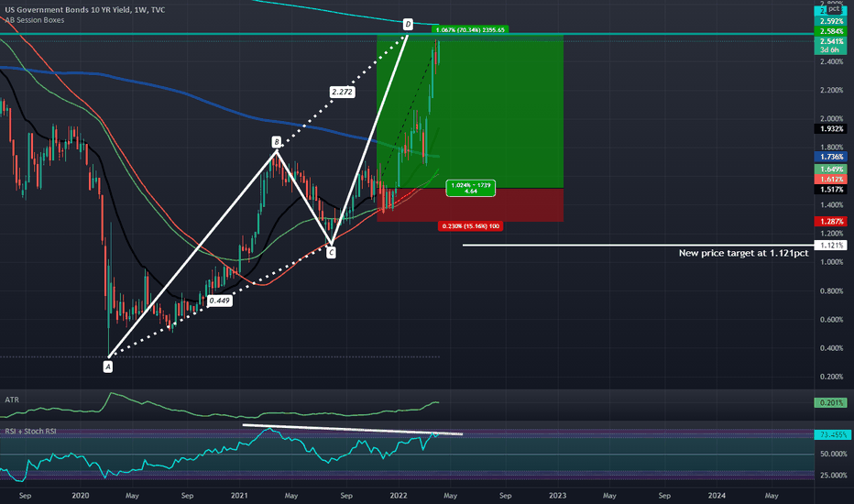Click the 2020 label on time axis
Viewport: 854px width, 504px height.
pos(80,496)
